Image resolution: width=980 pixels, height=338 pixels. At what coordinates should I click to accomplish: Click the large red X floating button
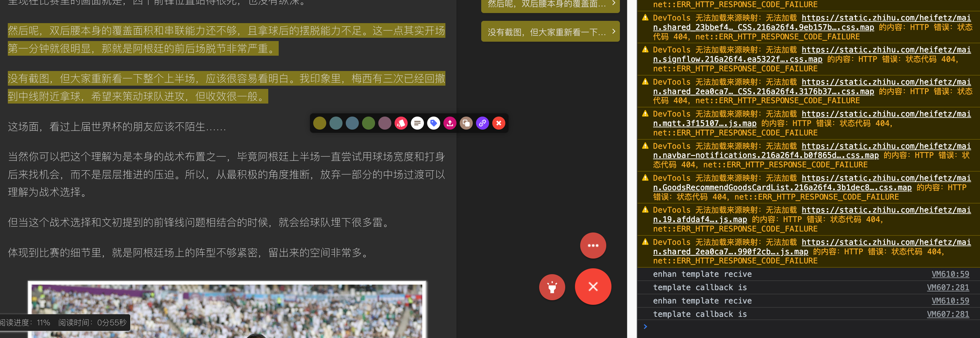point(593,287)
